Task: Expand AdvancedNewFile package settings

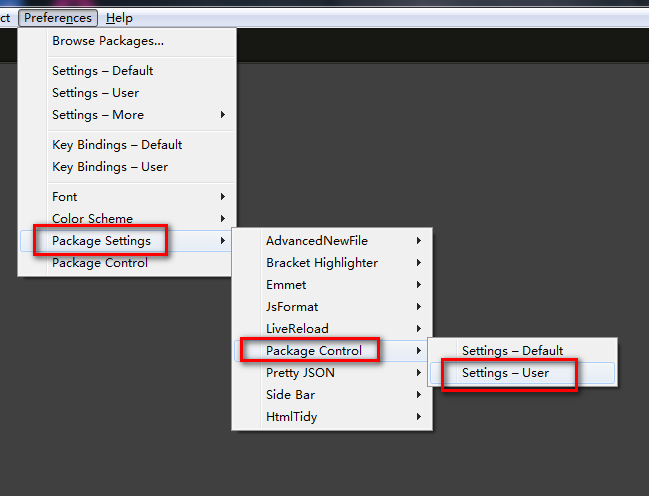Action: pos(332,241)
